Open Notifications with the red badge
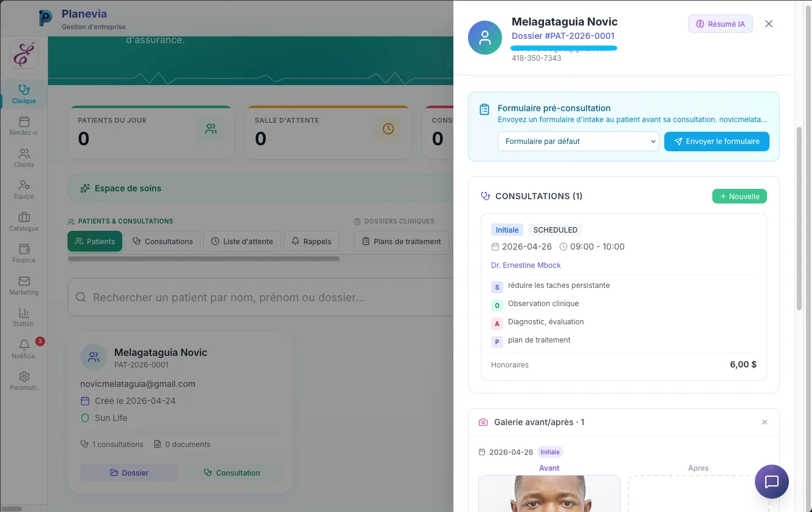 pos(24,349)
